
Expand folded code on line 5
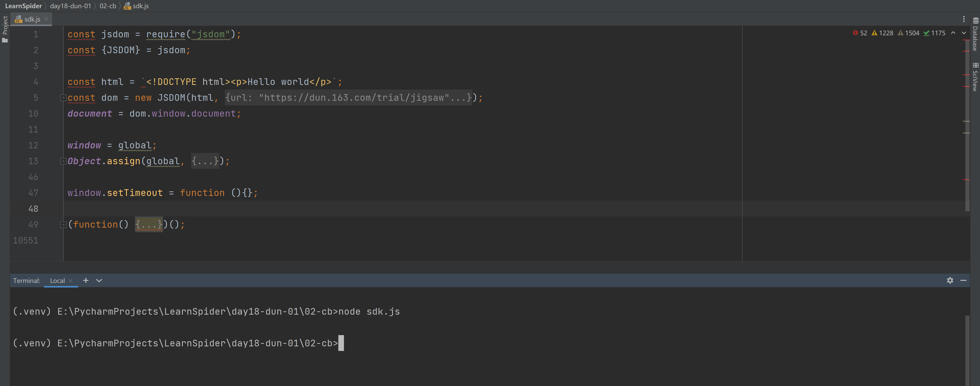63,98
